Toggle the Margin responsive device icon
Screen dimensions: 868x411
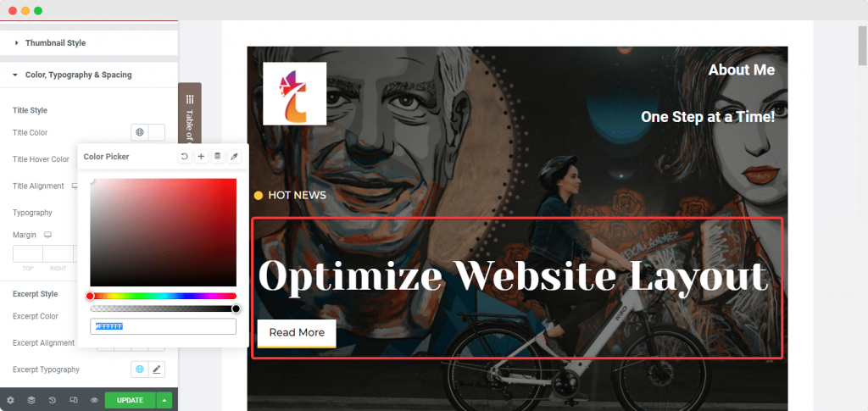click(47, 235)
